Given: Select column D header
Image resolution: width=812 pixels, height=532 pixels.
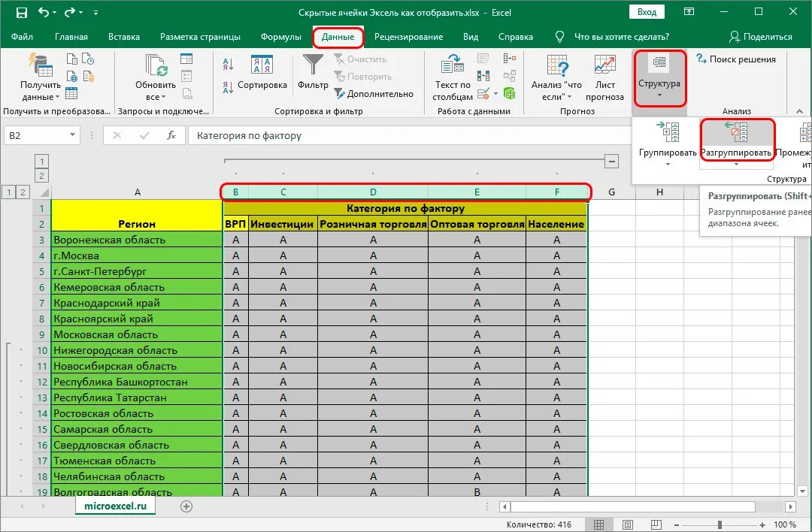Looking at the screenshot, I should pos(373,192).
